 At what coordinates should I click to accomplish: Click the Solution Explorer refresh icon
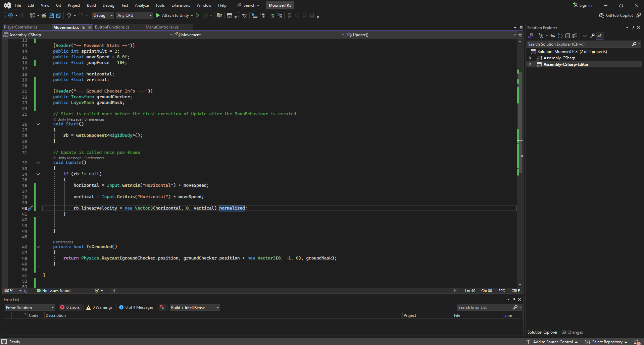[x=560, y=36]
